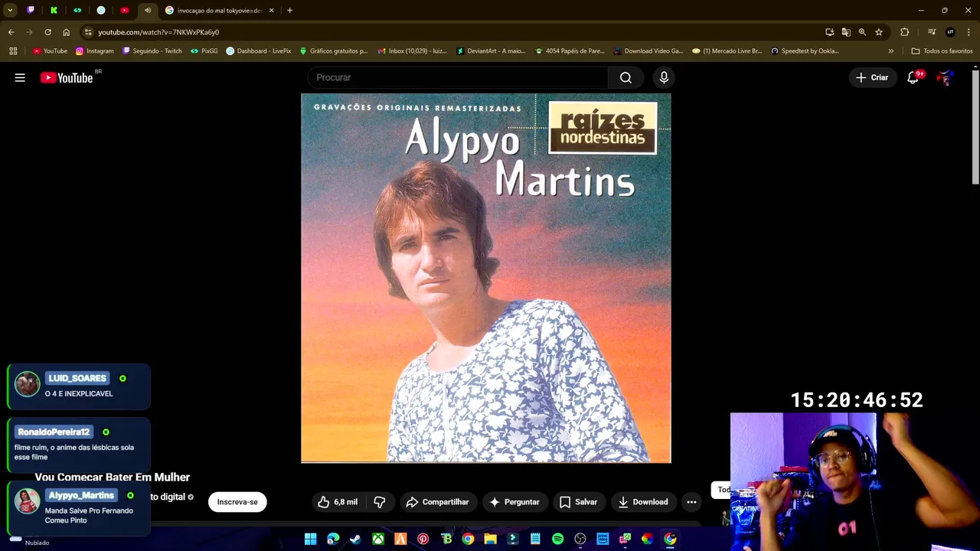Save the video with Salvar button
The image size is (980, 551).
tap(578, 502)
